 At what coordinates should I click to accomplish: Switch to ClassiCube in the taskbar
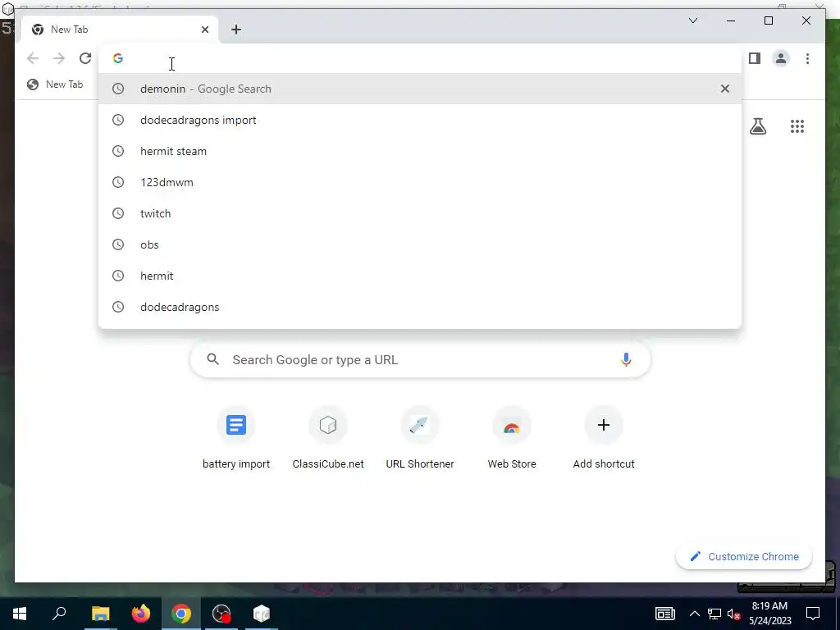tap(262, 614)
